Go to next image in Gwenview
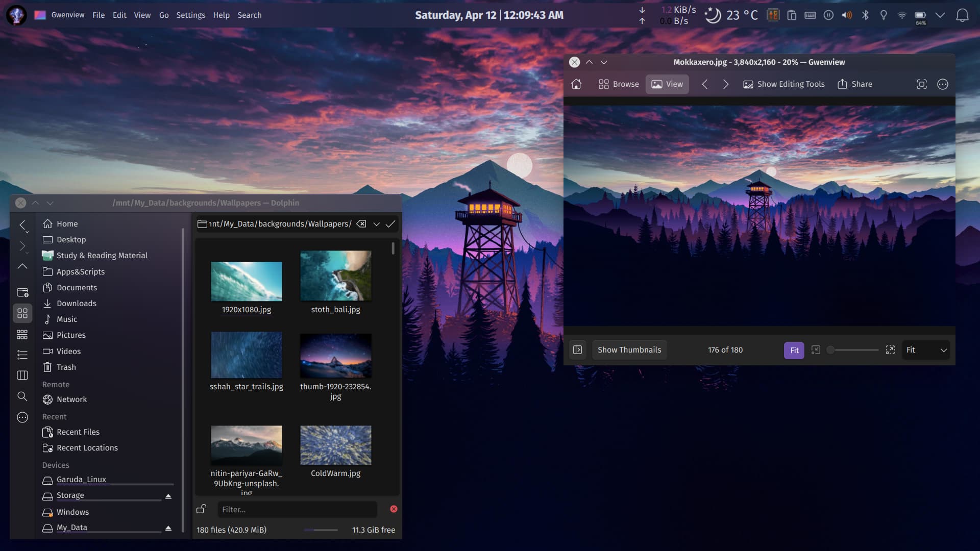The image size is (980, 551). tap(726, 84)
